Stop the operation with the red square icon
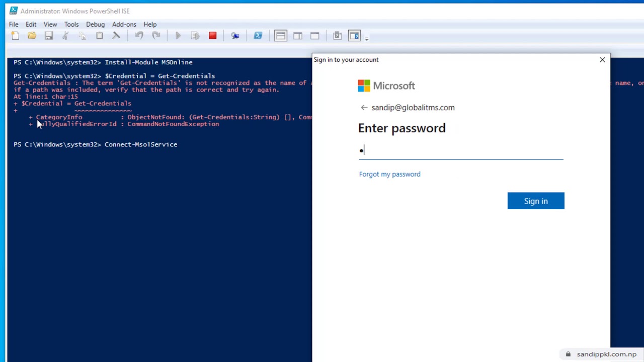The width and height of the screenshot is (644, 362). pos(212,36)
